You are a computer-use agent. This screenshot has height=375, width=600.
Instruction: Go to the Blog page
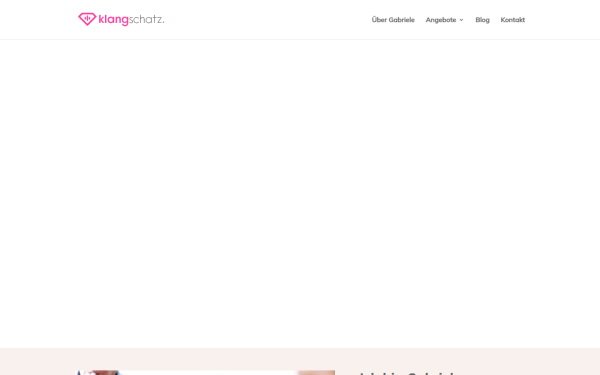coord(482,20)
